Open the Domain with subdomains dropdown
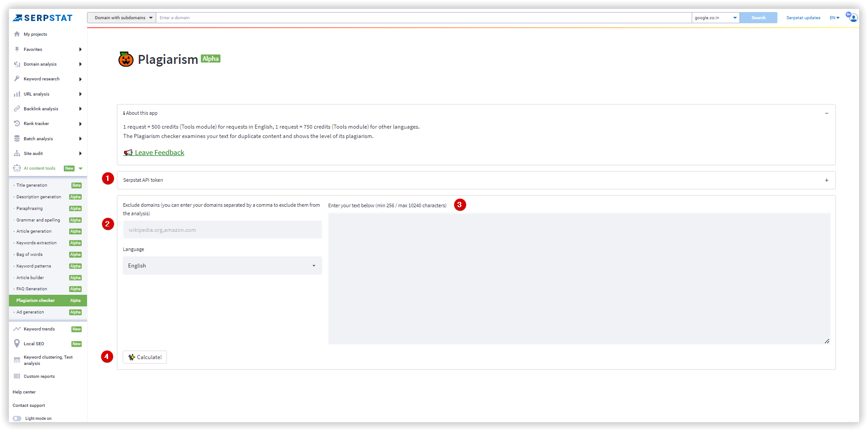The width and height of the screenshot is (868, 431). pyautogui.click(x=121, y=18)
